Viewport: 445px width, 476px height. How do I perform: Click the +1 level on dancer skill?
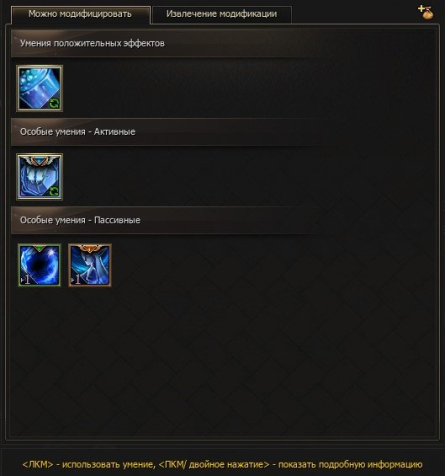tap(76, 279)
